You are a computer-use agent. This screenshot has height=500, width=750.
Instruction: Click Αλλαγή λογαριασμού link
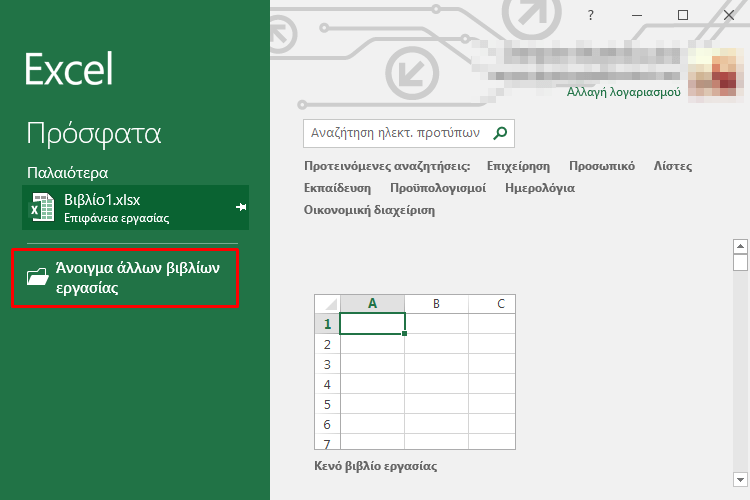[623, 92]
